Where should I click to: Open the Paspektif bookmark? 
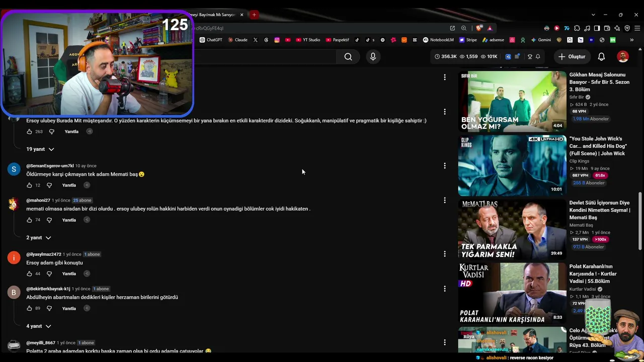338,40
